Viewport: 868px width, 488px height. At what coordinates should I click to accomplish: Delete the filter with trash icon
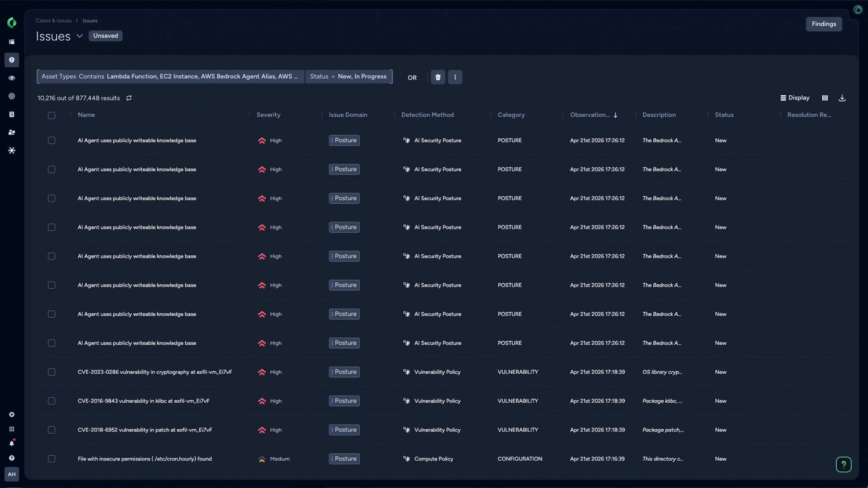pos(438,77)
